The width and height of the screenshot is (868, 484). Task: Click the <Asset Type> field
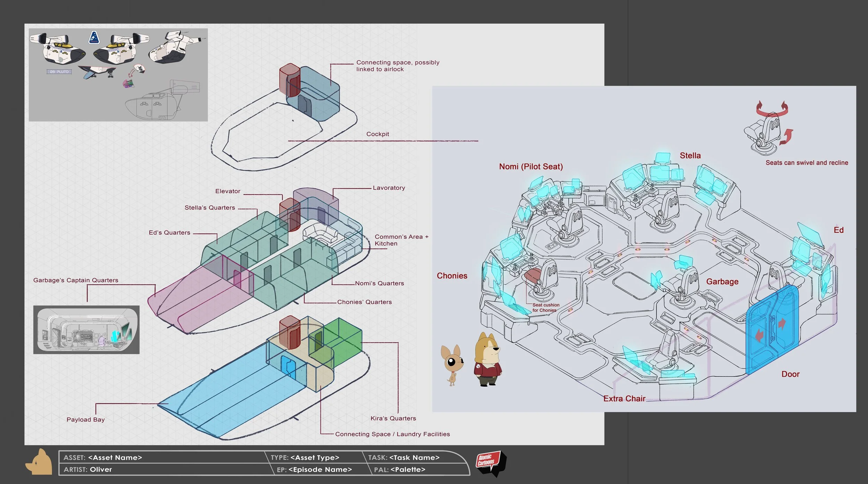click(315, 458)
